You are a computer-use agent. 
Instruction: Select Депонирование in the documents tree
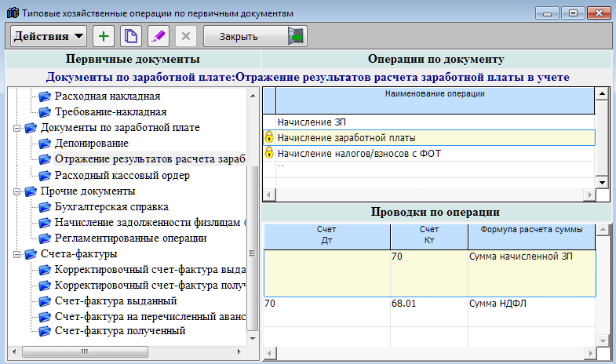(x=92, y=144)
